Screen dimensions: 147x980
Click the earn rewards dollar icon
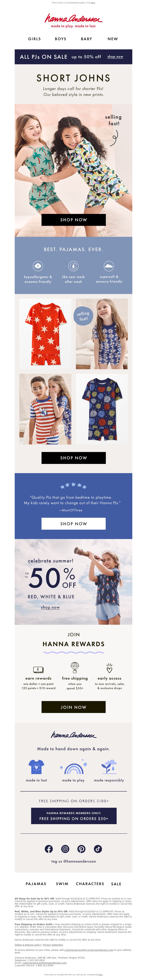tap(38, 669)
